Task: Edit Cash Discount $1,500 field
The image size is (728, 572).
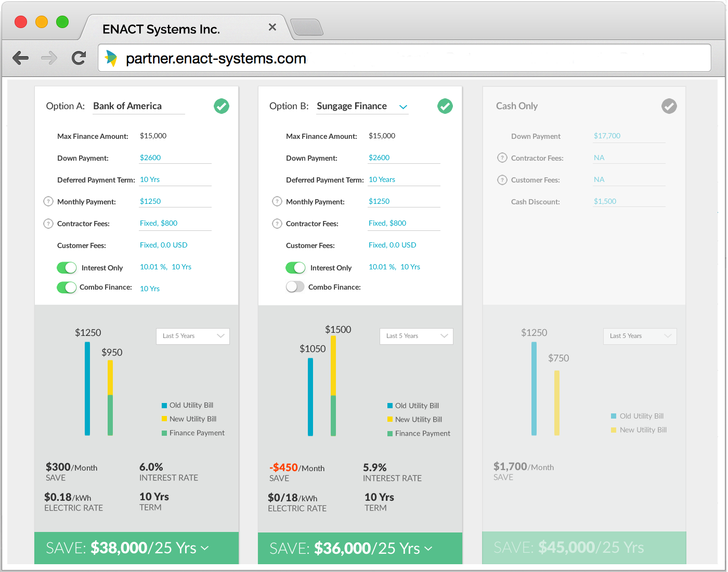Action: (629, 201)
